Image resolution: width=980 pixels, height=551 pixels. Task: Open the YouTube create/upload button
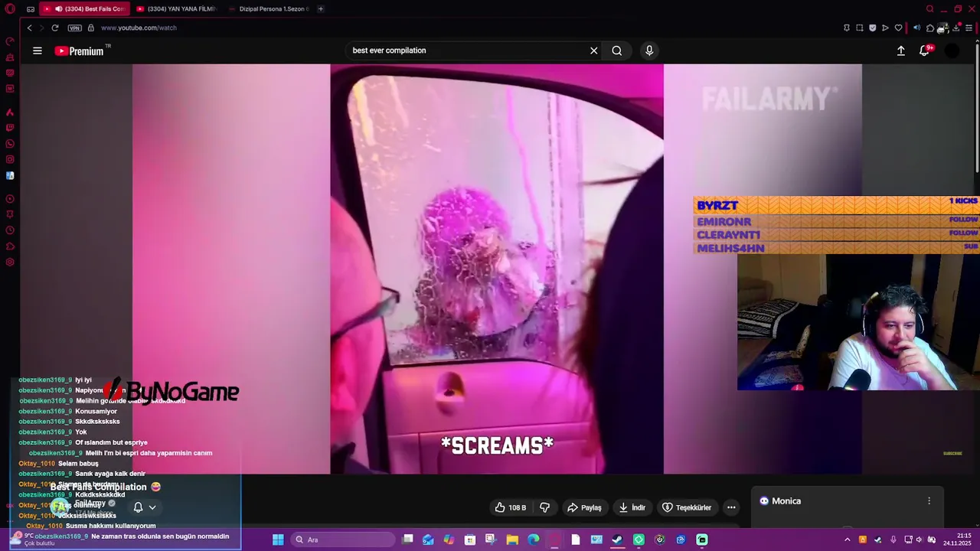[x=901, y=51]
